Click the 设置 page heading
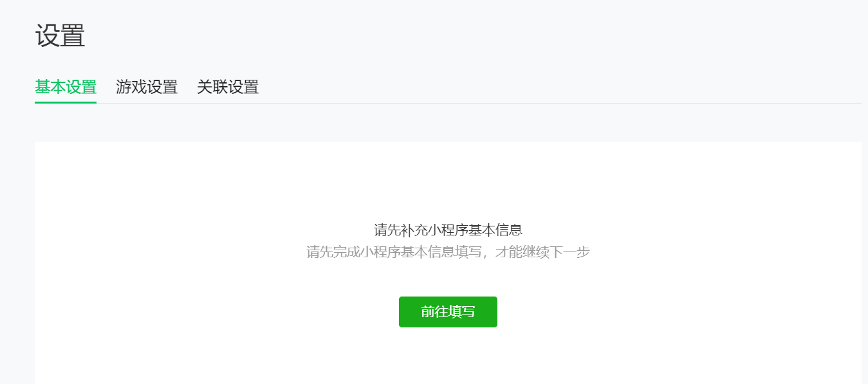868x384 pixels. click(60, 35)
